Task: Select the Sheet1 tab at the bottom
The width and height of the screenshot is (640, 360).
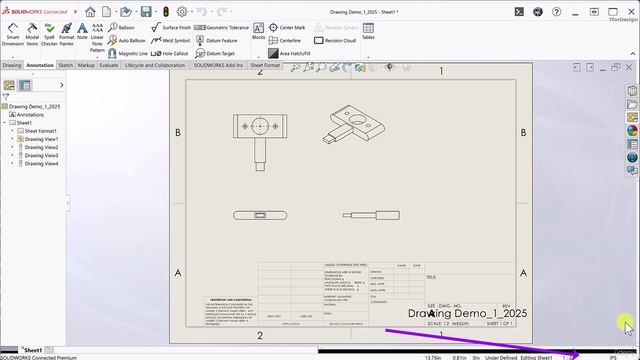Action: tap(33, 350)
